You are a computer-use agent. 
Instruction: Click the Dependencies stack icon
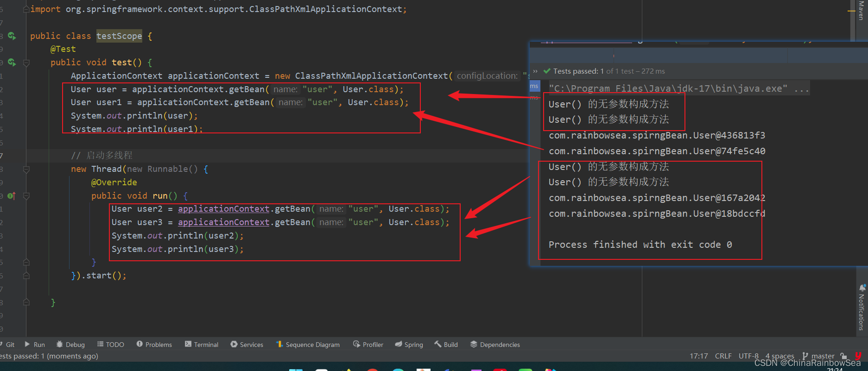pos(474,344)
